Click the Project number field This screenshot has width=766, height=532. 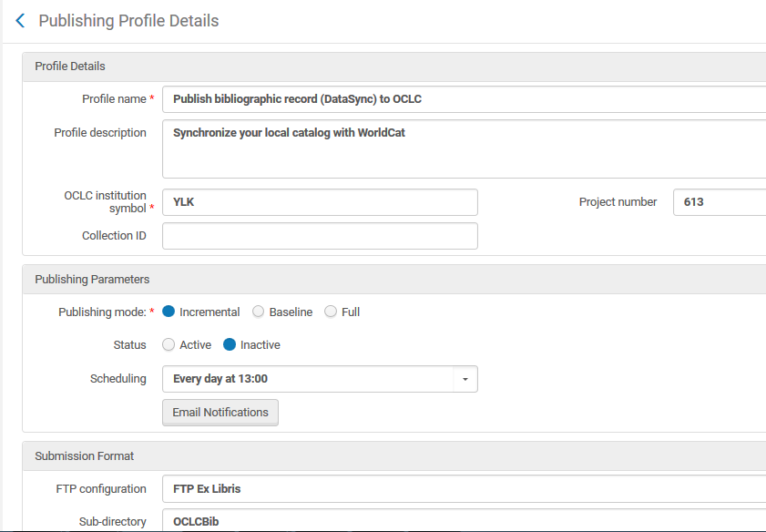[719, 202]
